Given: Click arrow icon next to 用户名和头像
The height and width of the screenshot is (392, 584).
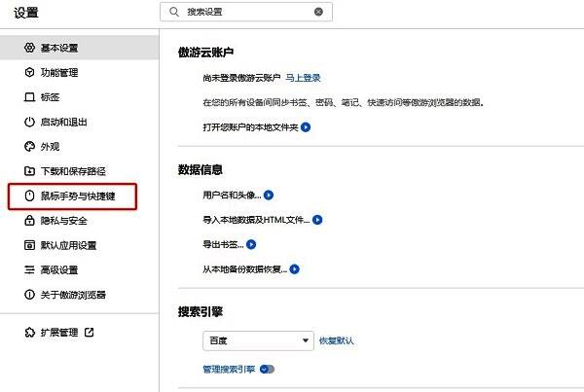Looking at the screenshot, I should pyautogui.click(x=269, y=196).
